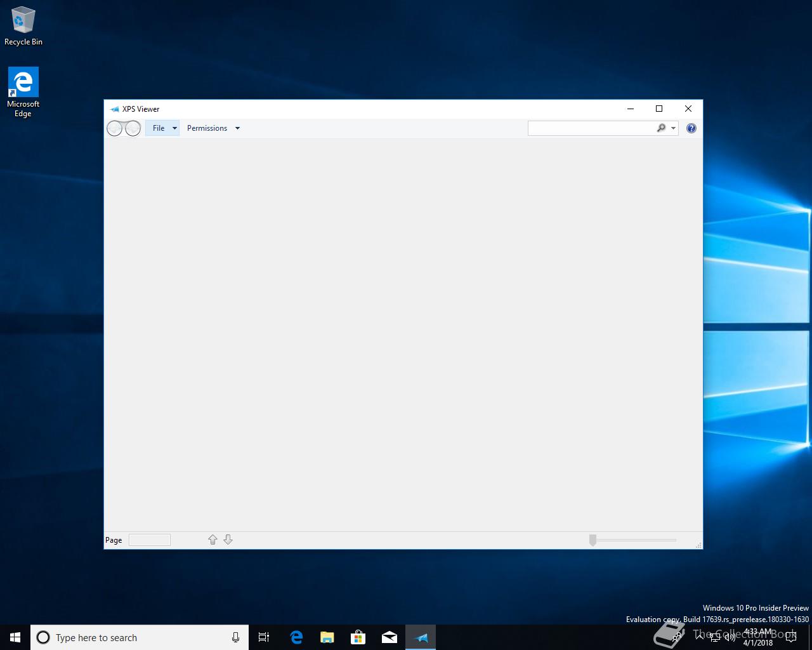The image size is (812, 650).
Task: Close the XPS Viewer window
Action: point(688,109)
